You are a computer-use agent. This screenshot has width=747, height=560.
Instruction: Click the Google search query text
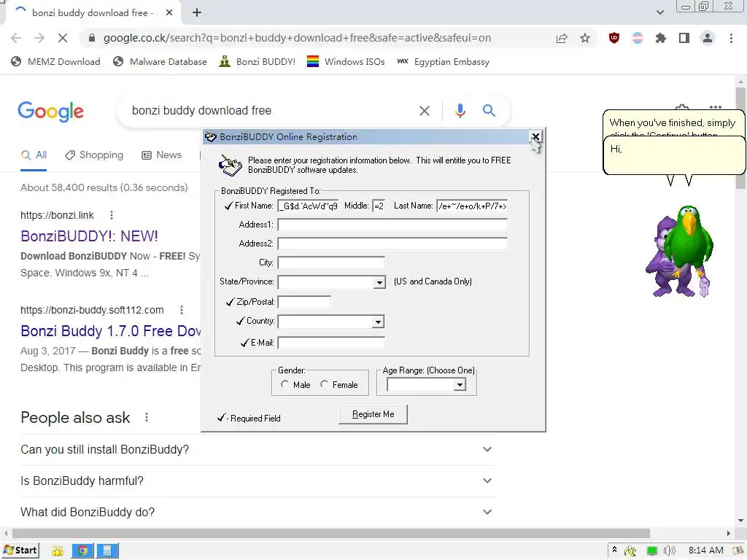[x=201, y=111]
